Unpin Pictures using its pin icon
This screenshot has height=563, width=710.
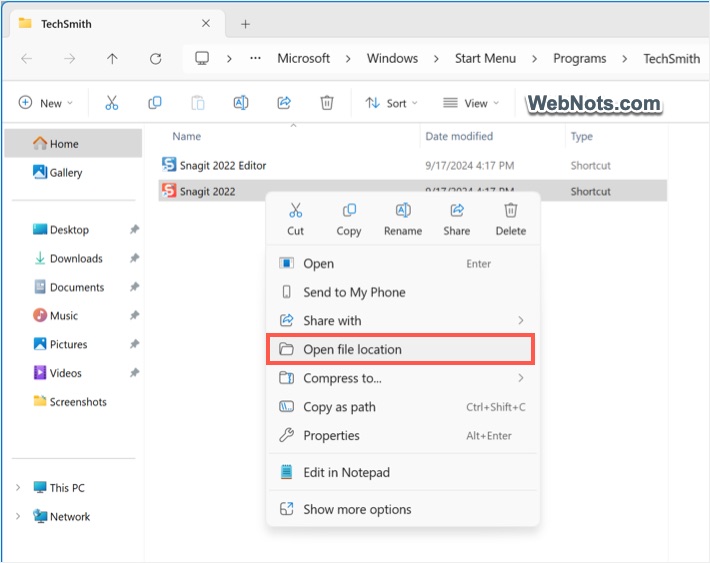pos(134,344)
